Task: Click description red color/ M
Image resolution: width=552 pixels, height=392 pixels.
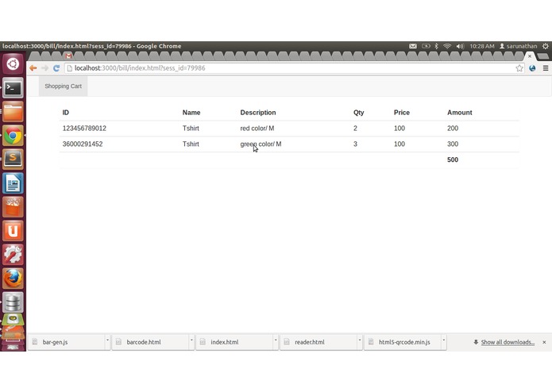Action: coord(257,129)
